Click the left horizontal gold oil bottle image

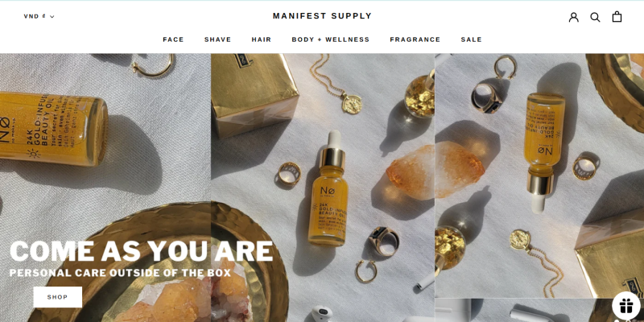click(53, 128)
